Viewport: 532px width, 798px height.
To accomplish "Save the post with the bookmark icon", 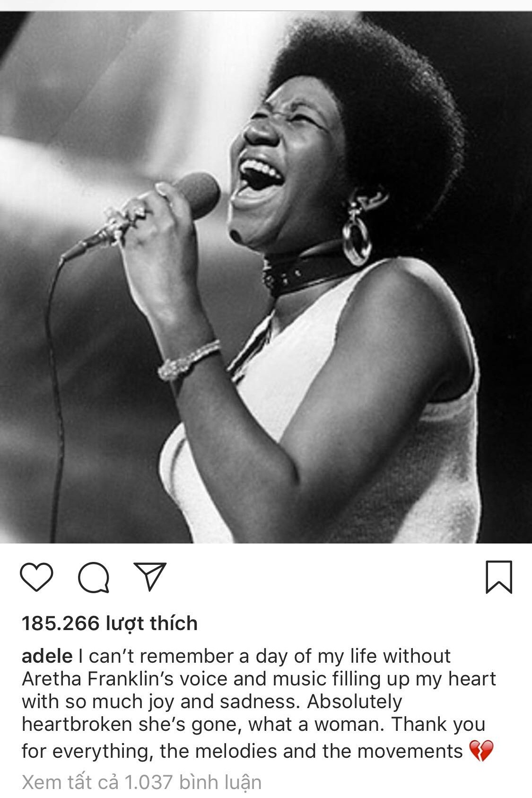I will tap(499, 577).
